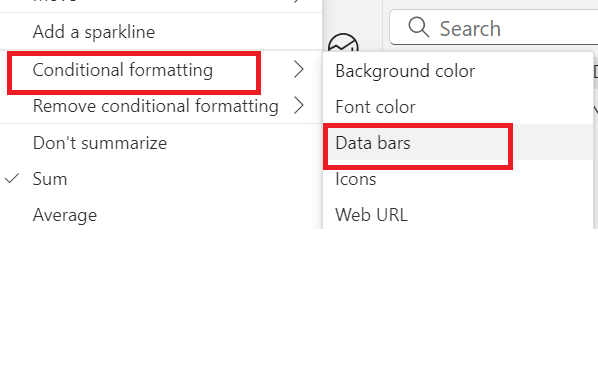Click Add a sparkline
Screen dimensions: 598x375
click(94, 32)
